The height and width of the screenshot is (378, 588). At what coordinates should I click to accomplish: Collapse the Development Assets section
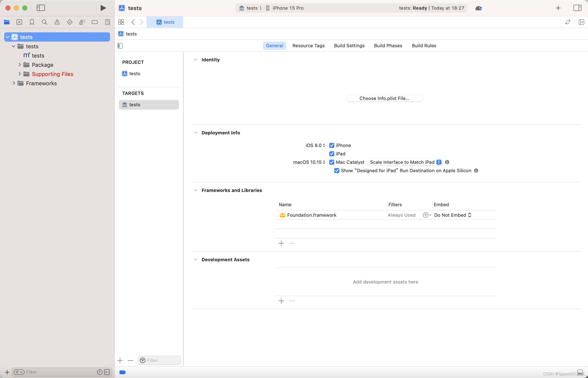point(196,259)
